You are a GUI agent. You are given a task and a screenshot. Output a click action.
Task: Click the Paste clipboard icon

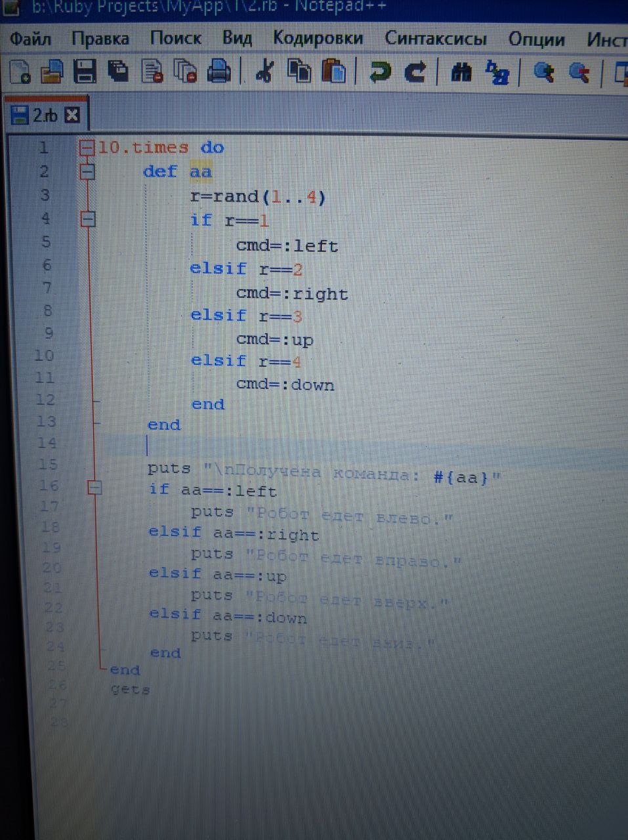click(x=334, y=71)
